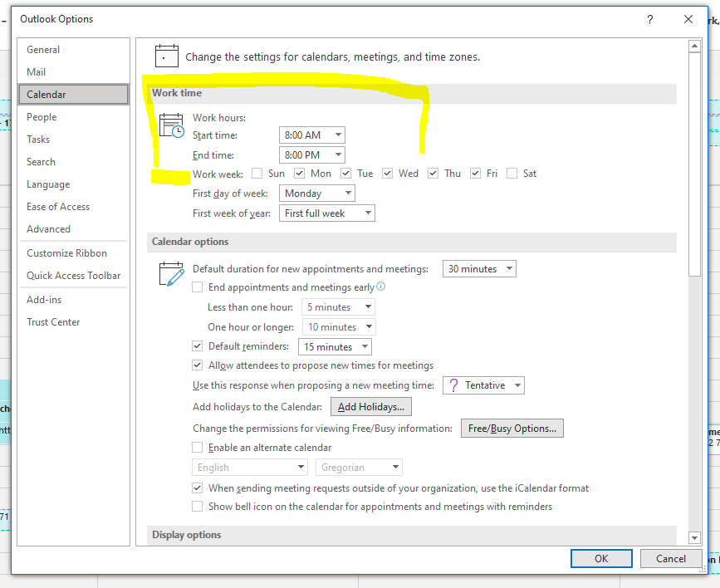Open the English alternate calendar language dropdown
Viewport: 720px width, 588px height.
coord(249,468)
